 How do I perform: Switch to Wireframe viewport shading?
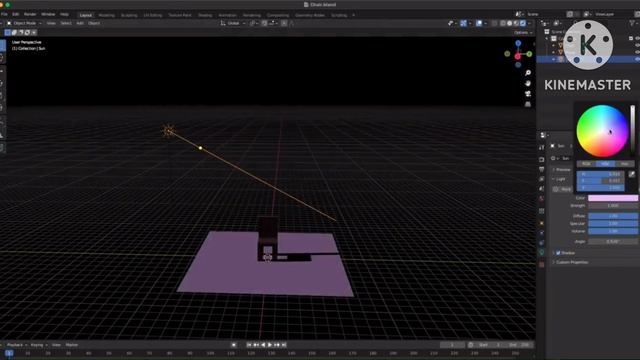[503, 23]
